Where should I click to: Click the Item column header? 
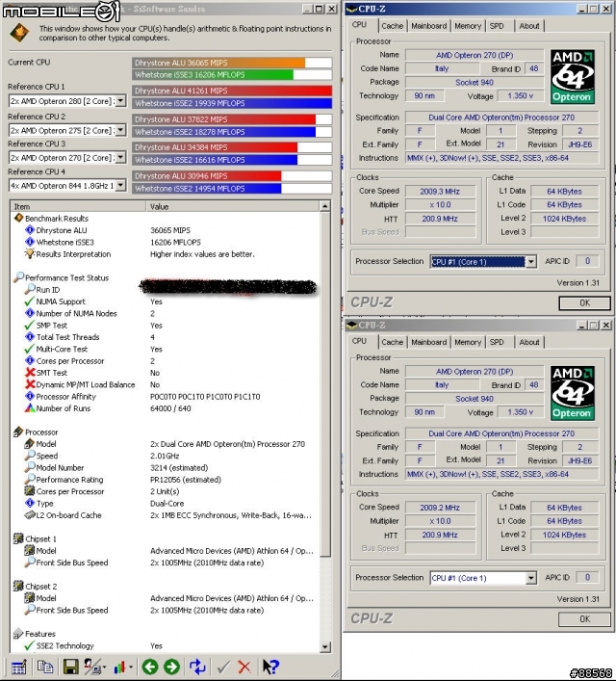click(78, 207)
